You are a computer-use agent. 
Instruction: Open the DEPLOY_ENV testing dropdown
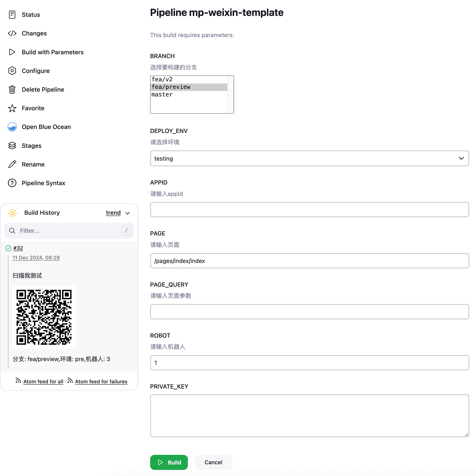[x=309, y=158]
